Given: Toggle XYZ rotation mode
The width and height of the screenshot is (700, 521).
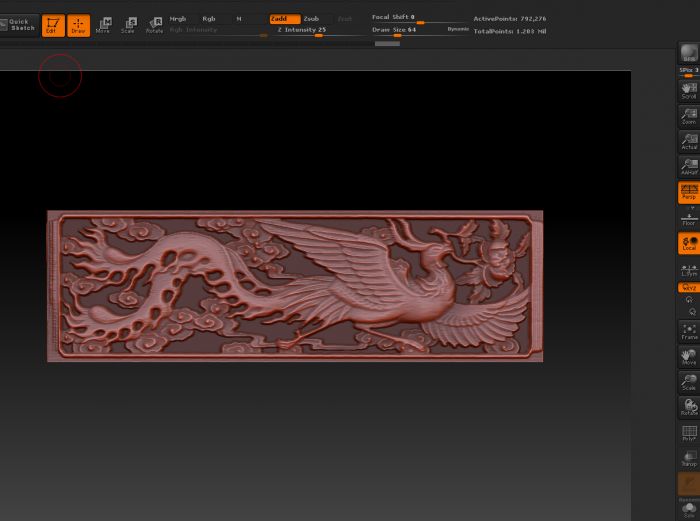Looking at the screenshot, I should click(689, 288).
